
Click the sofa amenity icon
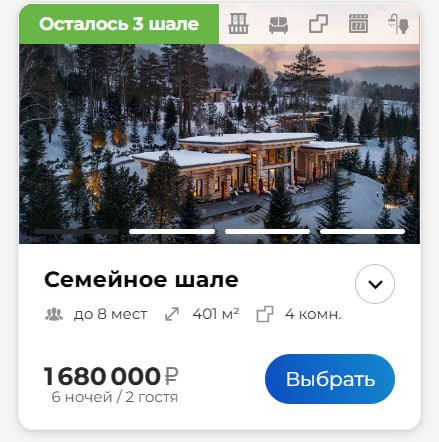(278, 25)
